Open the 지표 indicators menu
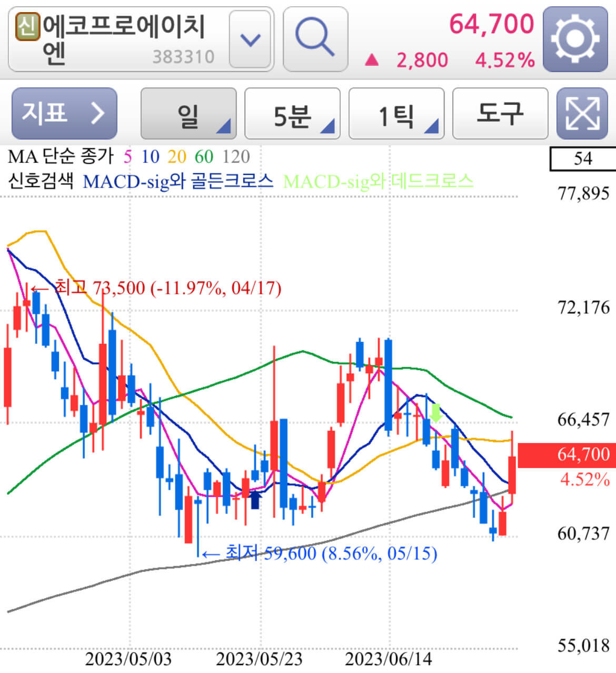 [x=64, y=113]
